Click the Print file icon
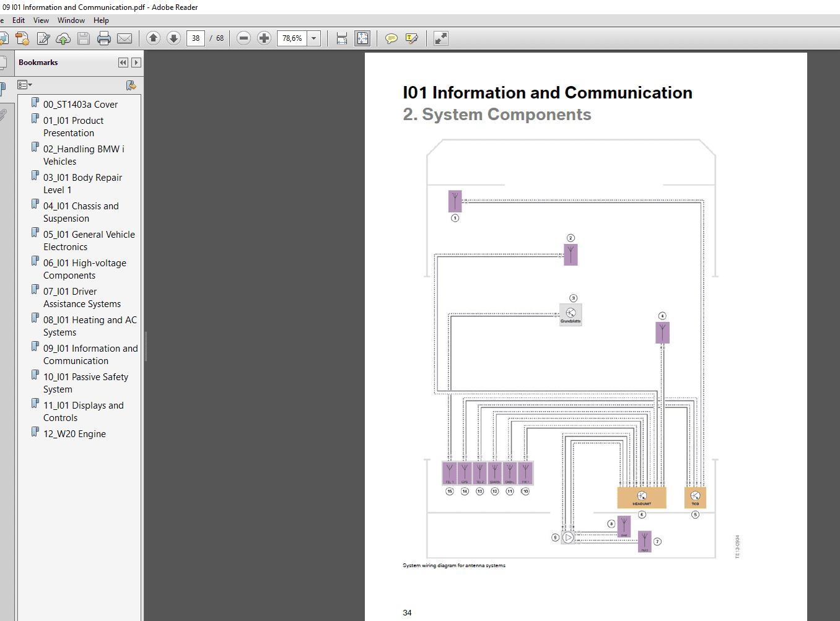The height and width of the screenshot is (621, 840). coord(104,38)
